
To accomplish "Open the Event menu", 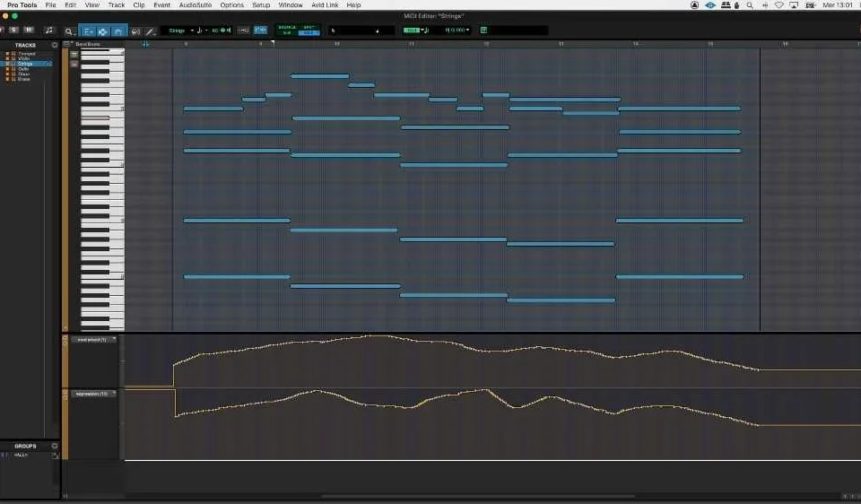I will coord(161,5).
